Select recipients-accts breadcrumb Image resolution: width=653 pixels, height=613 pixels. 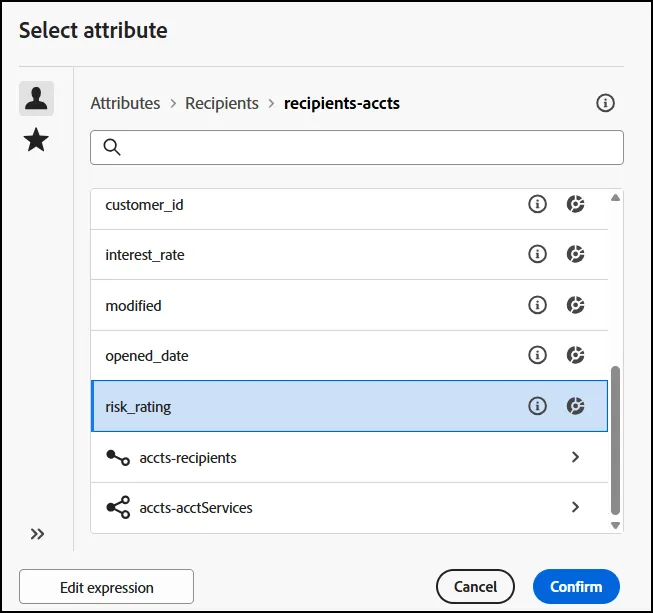click(341, 103)
